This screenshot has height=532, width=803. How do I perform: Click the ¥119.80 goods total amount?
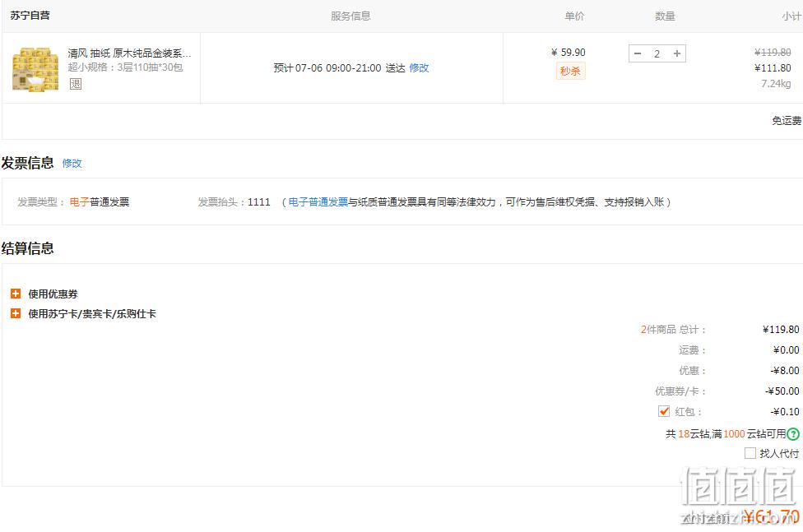click(x=781, y=330)
